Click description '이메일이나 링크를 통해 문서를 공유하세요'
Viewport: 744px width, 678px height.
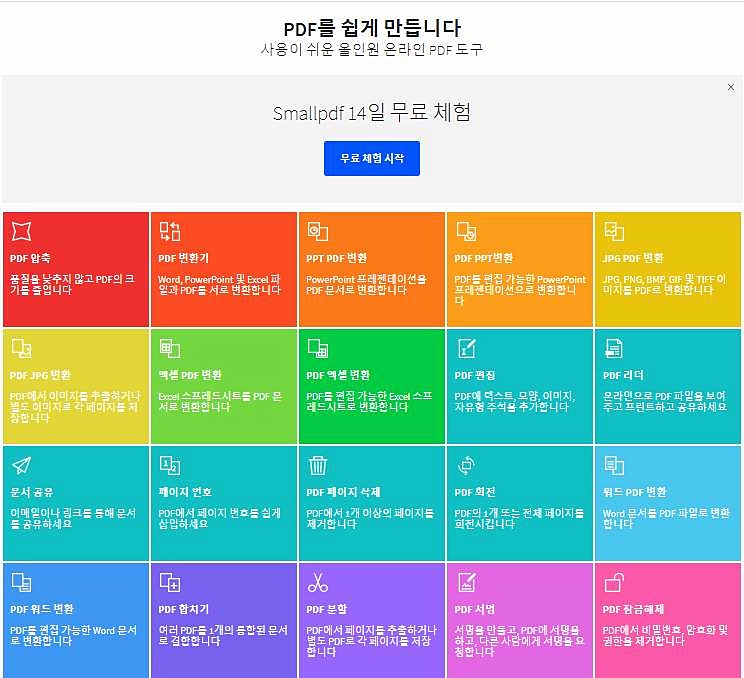point(73,519)
